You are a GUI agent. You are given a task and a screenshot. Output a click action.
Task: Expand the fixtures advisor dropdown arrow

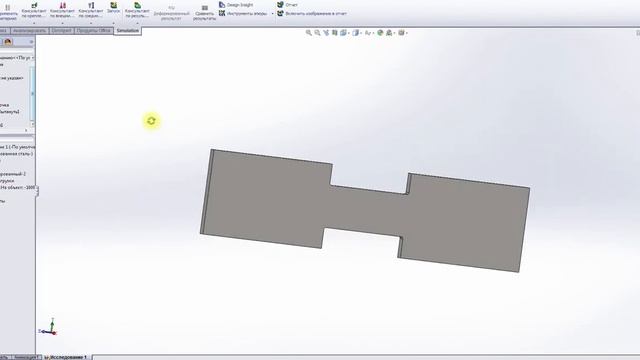[x=34, y=23]
